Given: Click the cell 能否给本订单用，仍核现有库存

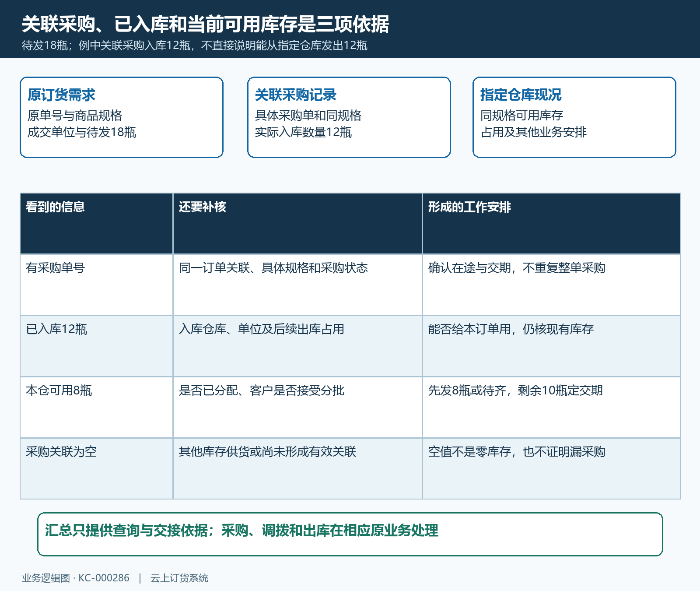Looking at the screenshot, I should click(551, 346).
